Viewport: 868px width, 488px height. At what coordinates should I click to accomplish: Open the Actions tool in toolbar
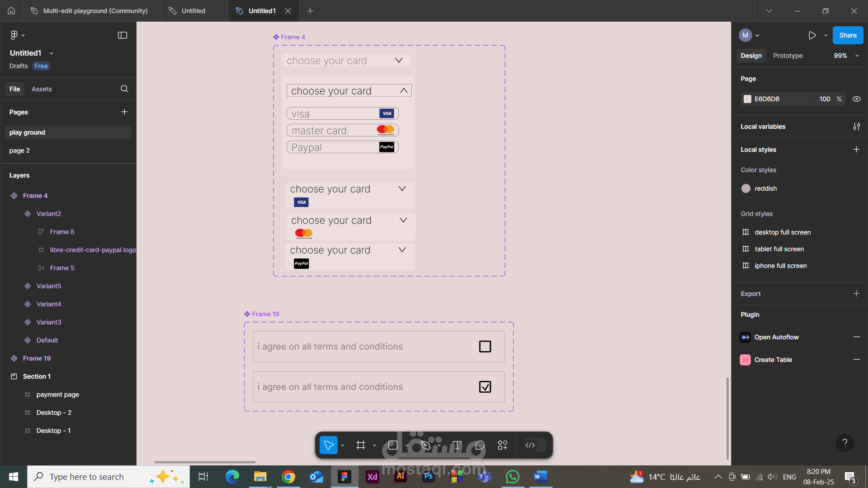click(503, 446)
